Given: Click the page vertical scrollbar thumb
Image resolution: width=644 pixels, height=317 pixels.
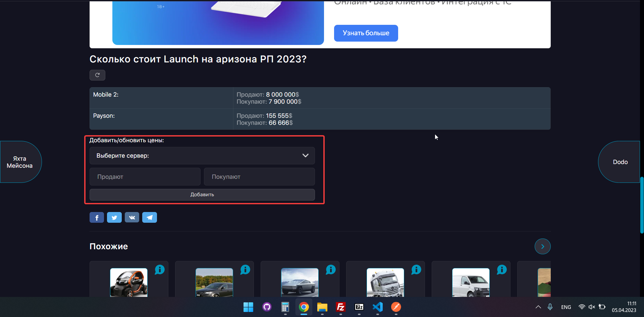Looking at the screenshot, I should click(642, 205).
